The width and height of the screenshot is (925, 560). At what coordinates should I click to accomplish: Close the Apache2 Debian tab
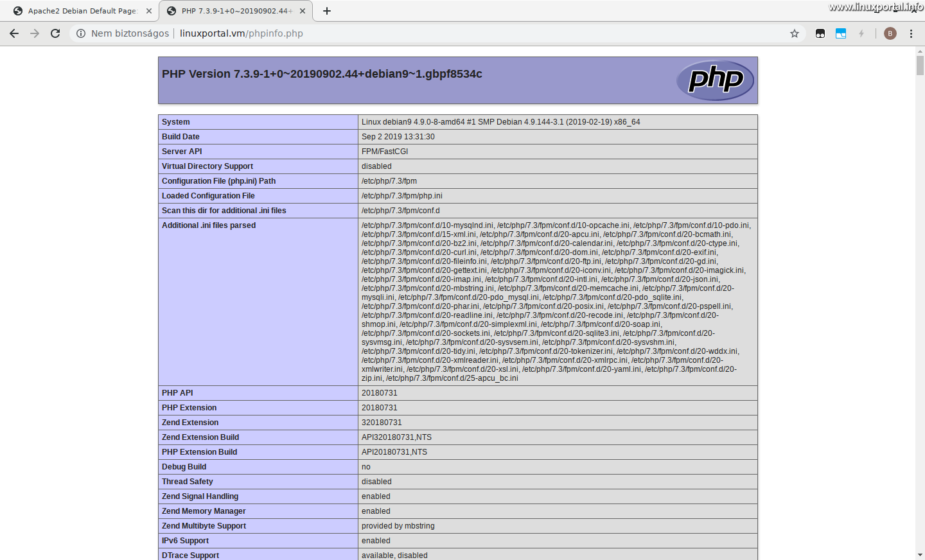tap(149, 10)
